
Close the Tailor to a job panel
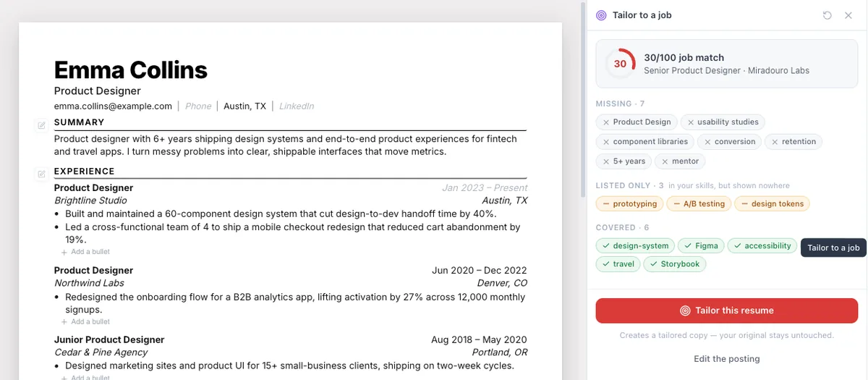(x=848, y=15)
